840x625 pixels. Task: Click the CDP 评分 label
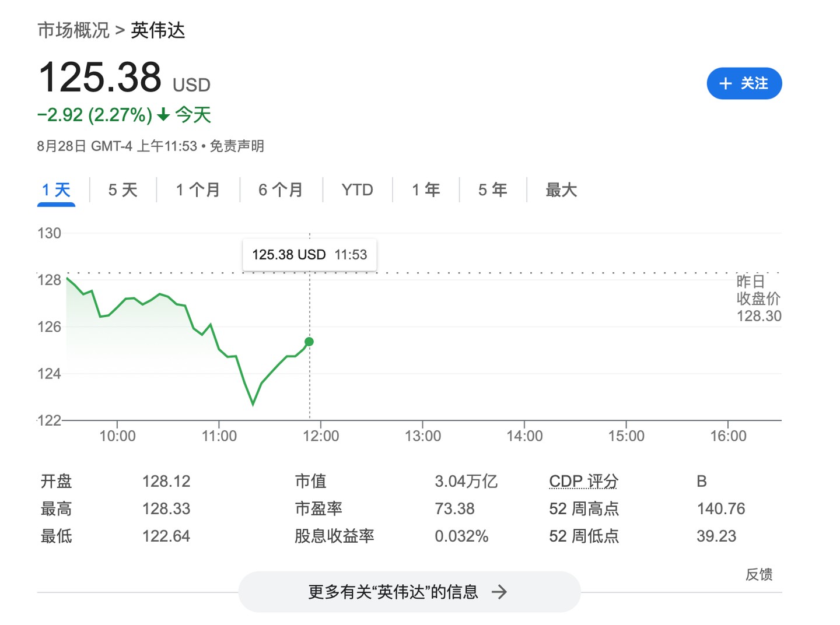[x=583, y=482]
